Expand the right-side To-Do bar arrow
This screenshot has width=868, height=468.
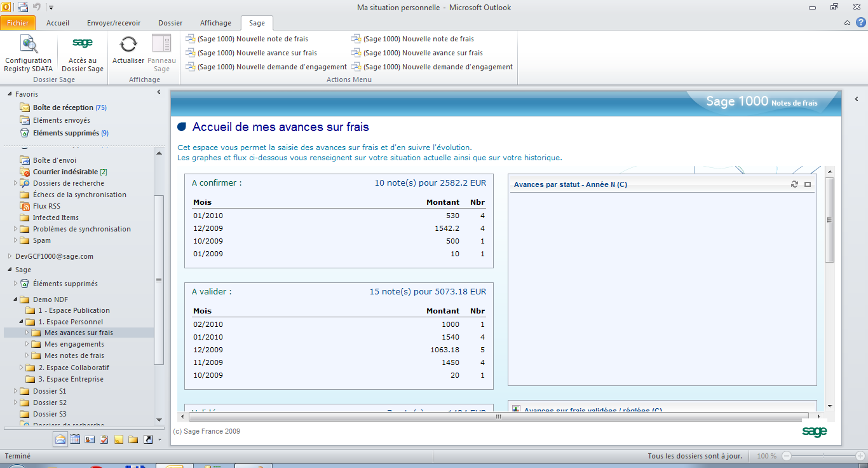pyautogui.click(x=857, y=99)
